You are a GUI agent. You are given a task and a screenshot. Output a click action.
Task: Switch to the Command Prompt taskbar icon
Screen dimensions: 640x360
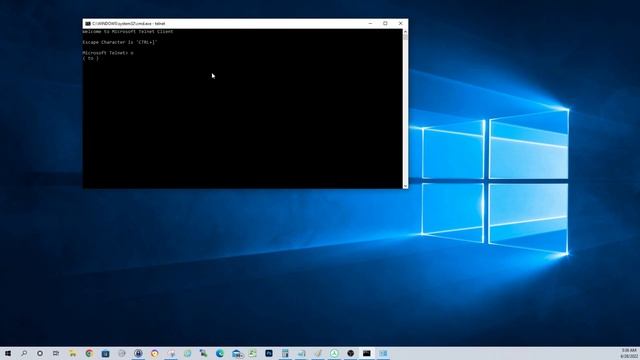pos(367,353)
